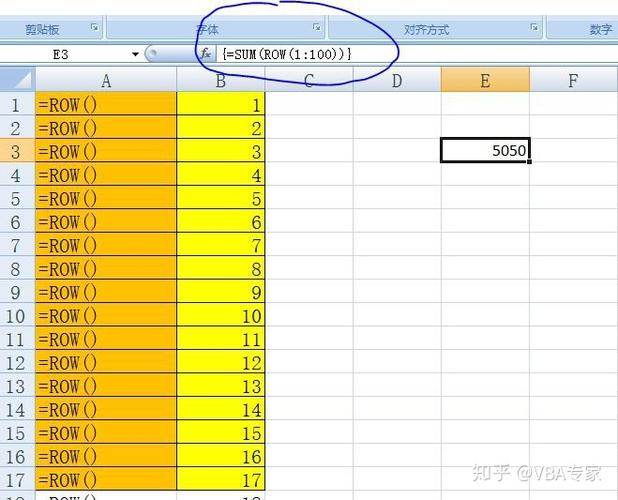
Task: Select column E header
Action: (x=485, y=80)
